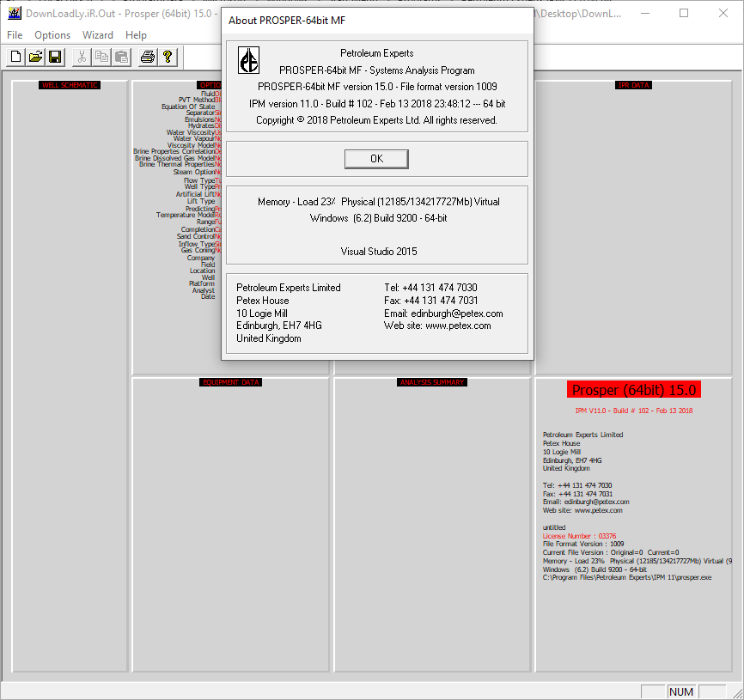This screenshot has height=700, width=744.
Task: Open the File menu
Action: point(15,35)
